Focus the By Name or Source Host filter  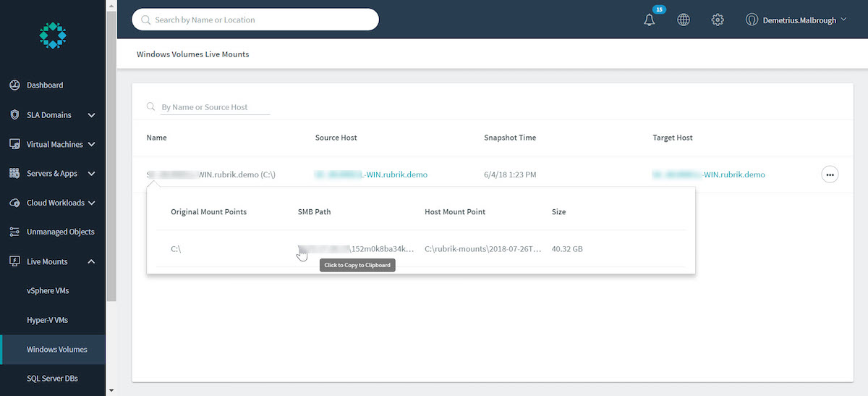(216, 107)
